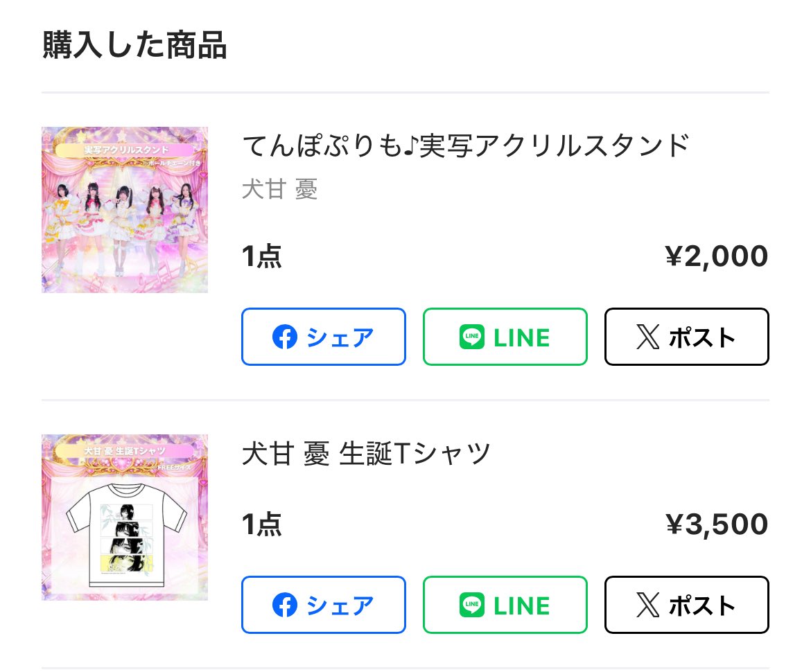Open the 実写アクリルスタンド product thumbnail

125,210
